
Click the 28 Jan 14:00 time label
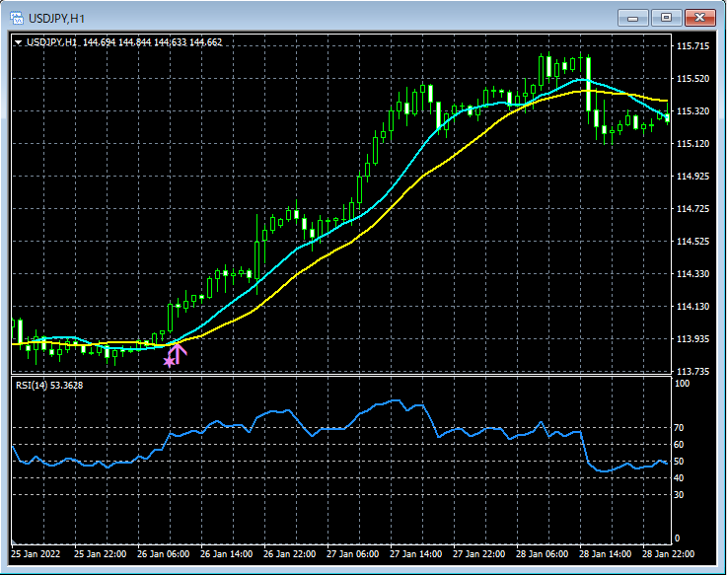[606, 553]
